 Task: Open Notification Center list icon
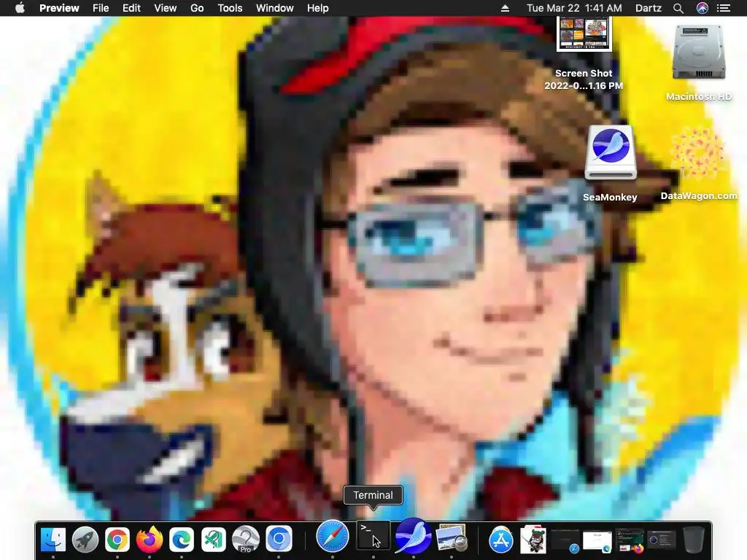pyautogui.click(x=724, y=8)
